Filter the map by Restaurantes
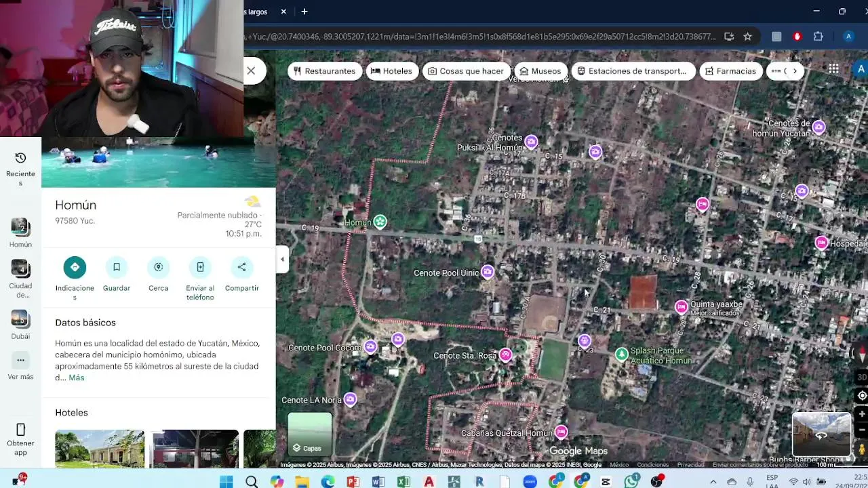868x488 pixels. [x=325, y=71]
